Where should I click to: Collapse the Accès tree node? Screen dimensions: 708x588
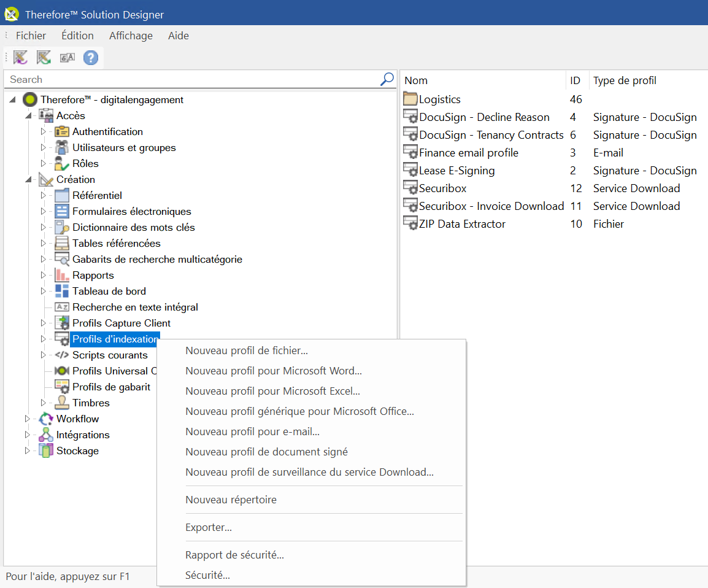(x=28, y=115)
